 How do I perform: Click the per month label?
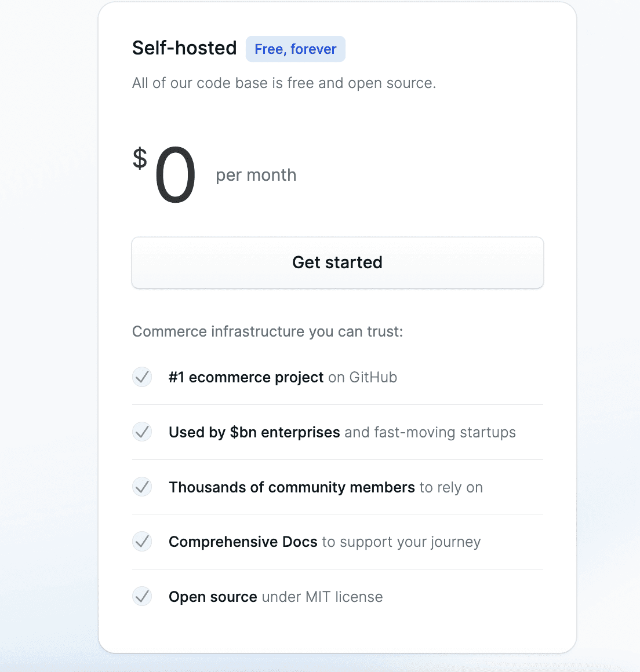[x=256, y=176]
